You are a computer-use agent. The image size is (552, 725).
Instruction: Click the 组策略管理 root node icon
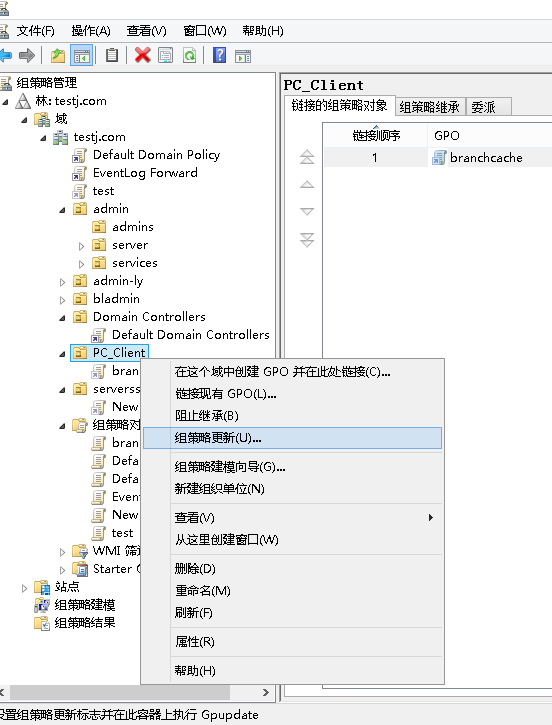(x=5, y=83)
